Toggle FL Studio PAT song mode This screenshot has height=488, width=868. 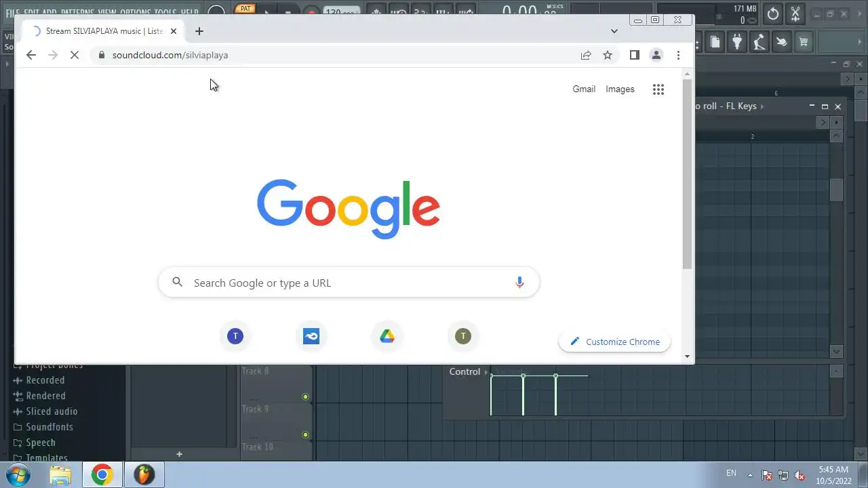pyautogui.click(x=245, y=9)
